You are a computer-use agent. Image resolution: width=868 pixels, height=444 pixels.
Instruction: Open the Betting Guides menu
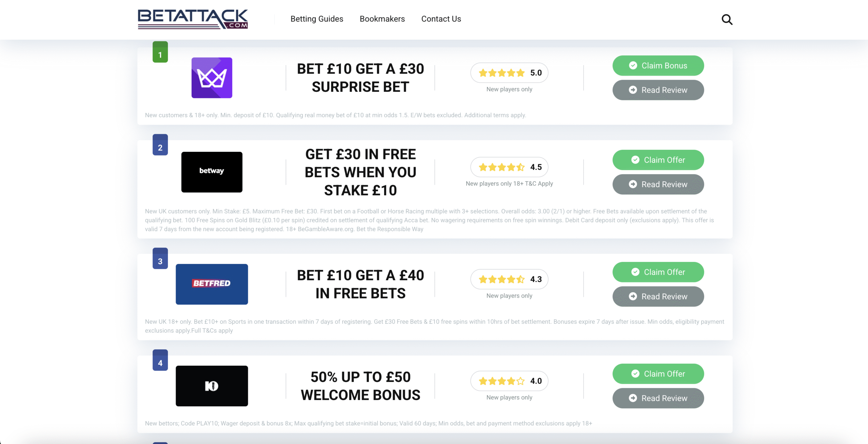(x=317, y=19)
